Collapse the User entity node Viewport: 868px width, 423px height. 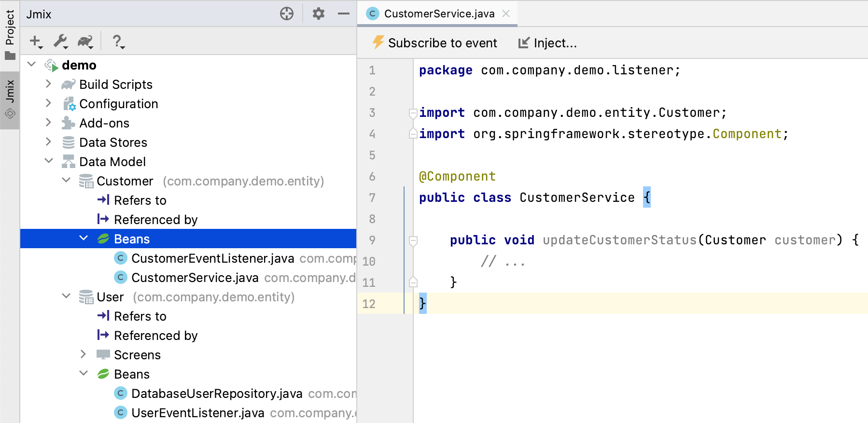pyautogui.click(x=66, y=296)
